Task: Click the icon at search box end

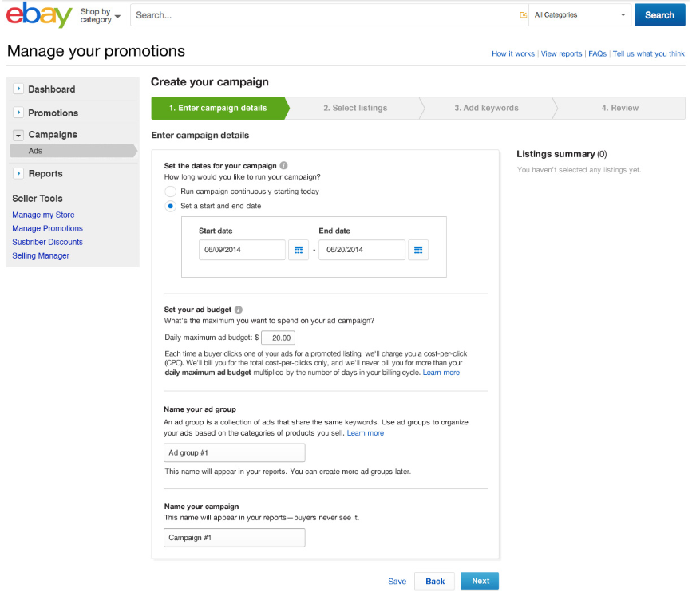Action: tap(524, 15)
